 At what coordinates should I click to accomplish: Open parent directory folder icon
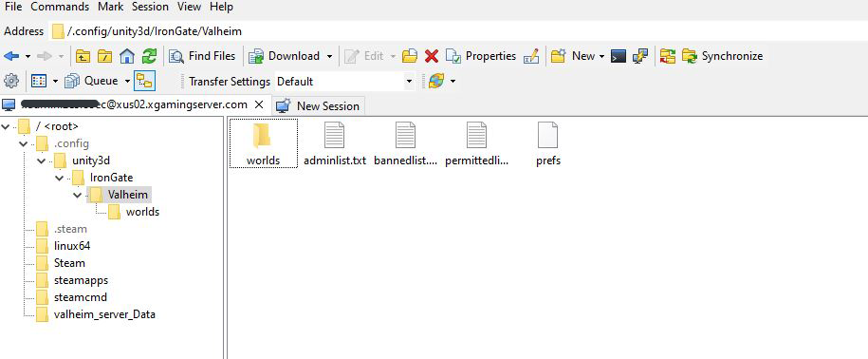tap(83, 56)
